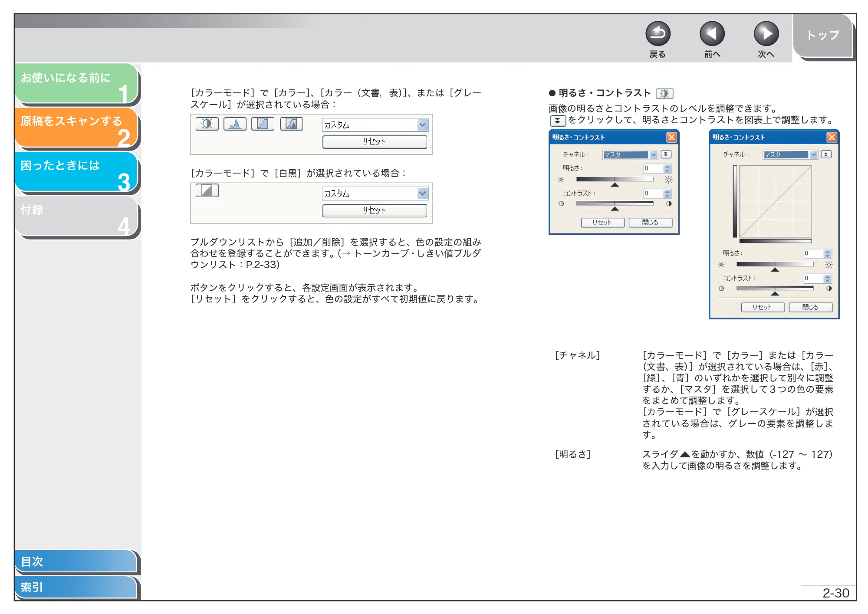Click the high contrast half-circle icon in large dialog
Image resolution: width=868 pixels, height=614 pixels.
pyautogui.click(x=829, y=289)
